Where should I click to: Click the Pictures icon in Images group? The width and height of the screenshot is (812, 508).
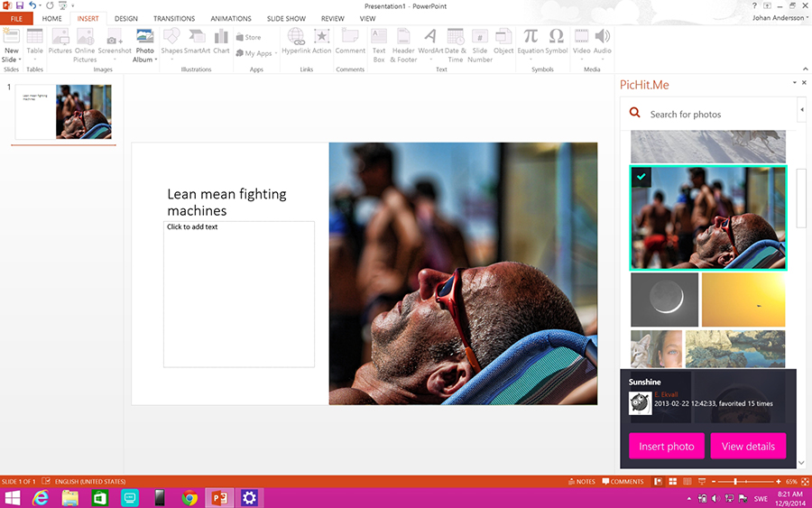pos(60,42)
